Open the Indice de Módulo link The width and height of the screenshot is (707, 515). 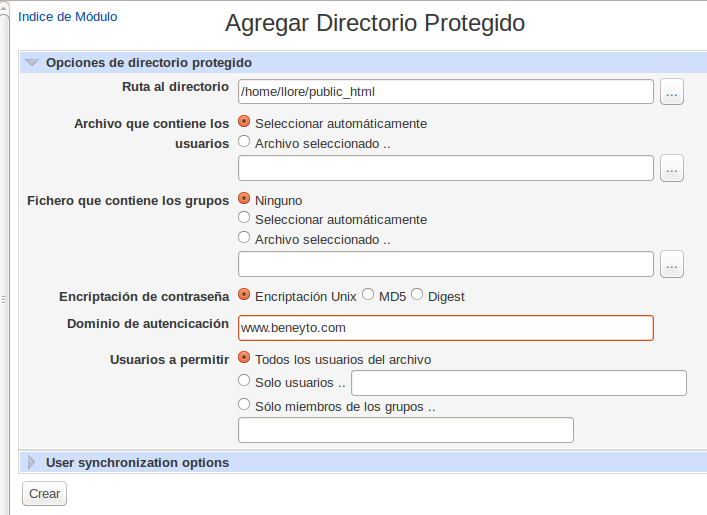click(68, 17)
